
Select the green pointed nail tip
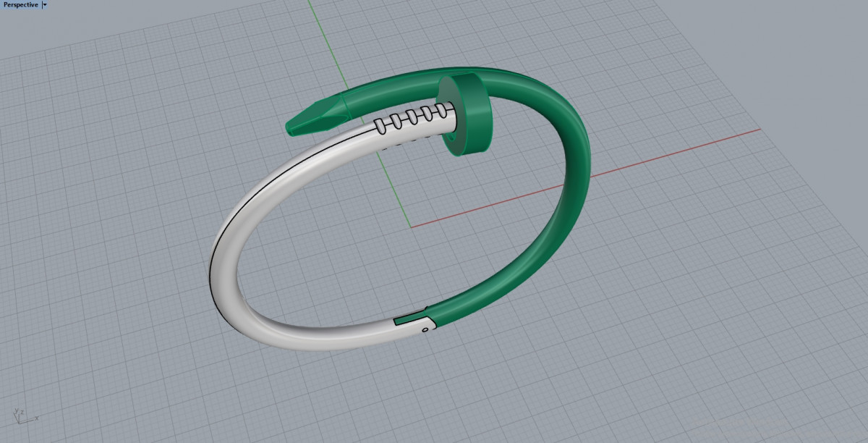(316, 116)
